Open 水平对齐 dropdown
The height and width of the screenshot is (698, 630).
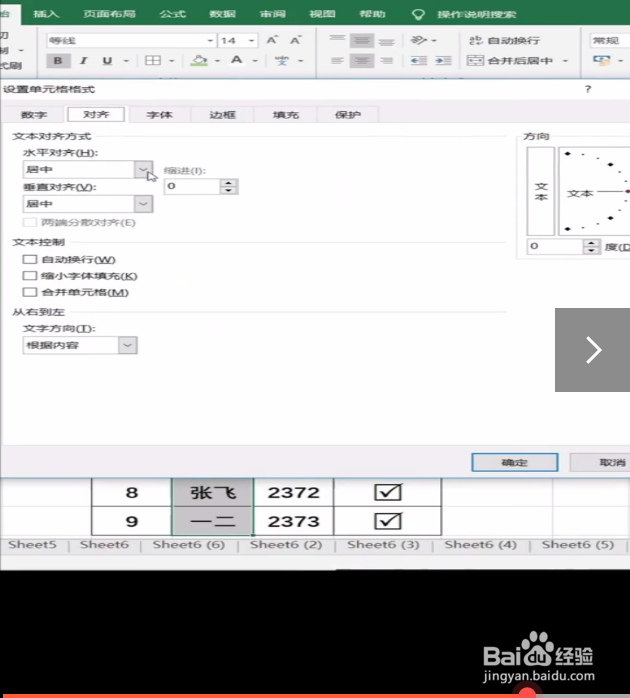point(143,170)
